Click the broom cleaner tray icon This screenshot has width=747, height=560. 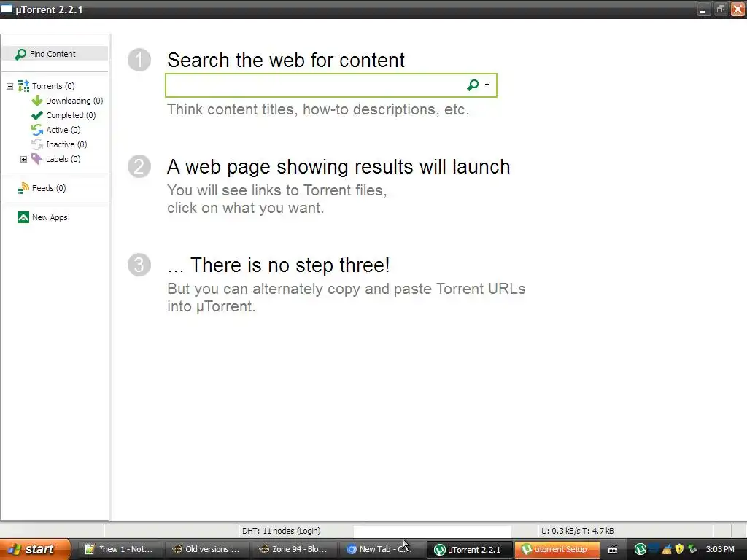pyautogui.click(x=667, y=550)
